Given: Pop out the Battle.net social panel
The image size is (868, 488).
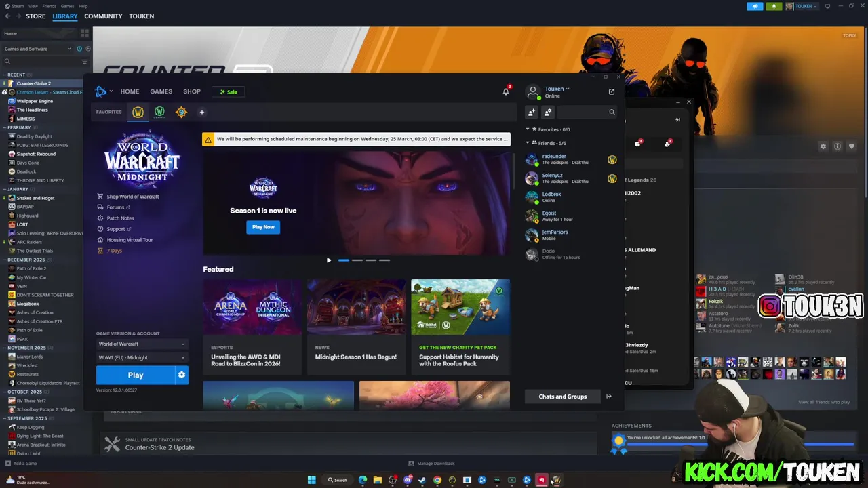Looking at the screenshot, I should [x=612, y=91].
